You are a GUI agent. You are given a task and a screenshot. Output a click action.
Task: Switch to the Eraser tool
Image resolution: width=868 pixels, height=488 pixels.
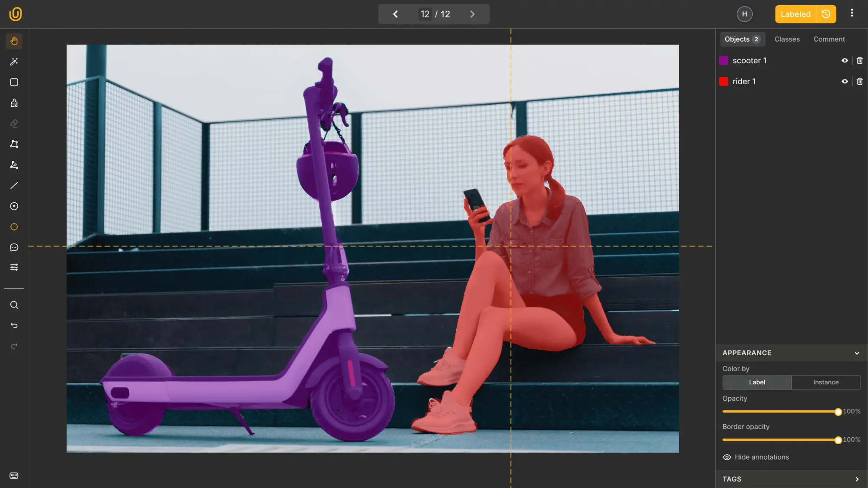[x=14, y=123]
